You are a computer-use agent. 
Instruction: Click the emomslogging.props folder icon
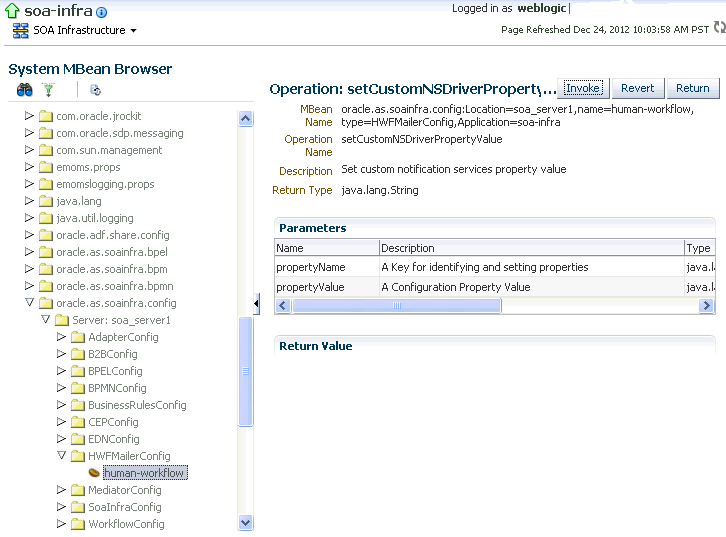[46, 184]
